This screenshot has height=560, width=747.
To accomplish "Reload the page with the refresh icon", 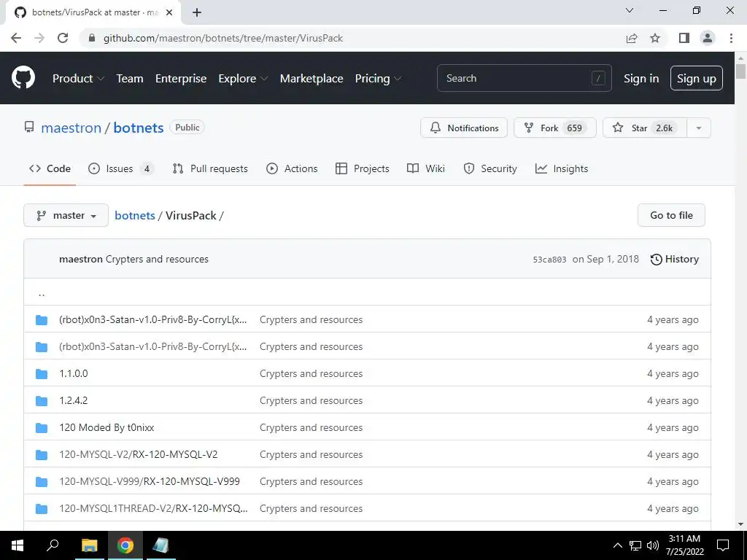I will coord(63,38).
